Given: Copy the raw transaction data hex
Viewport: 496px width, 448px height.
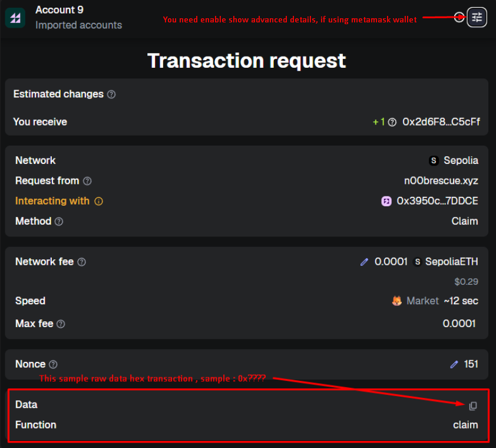Looking at the screenshot, I should pos(472,406).
